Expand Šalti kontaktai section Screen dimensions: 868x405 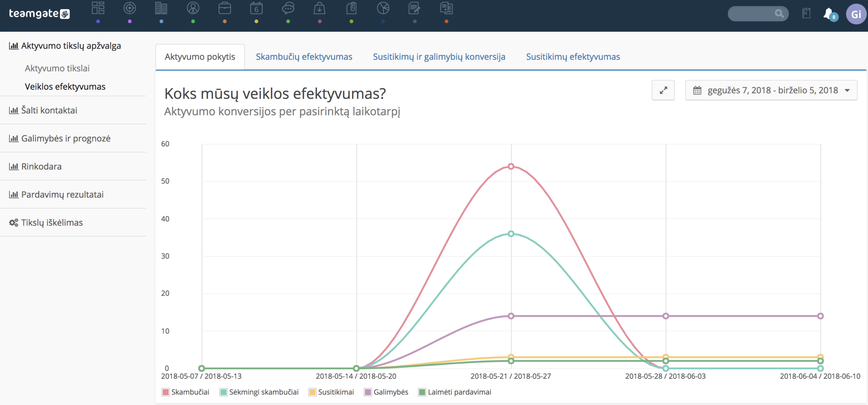[43, 110]
